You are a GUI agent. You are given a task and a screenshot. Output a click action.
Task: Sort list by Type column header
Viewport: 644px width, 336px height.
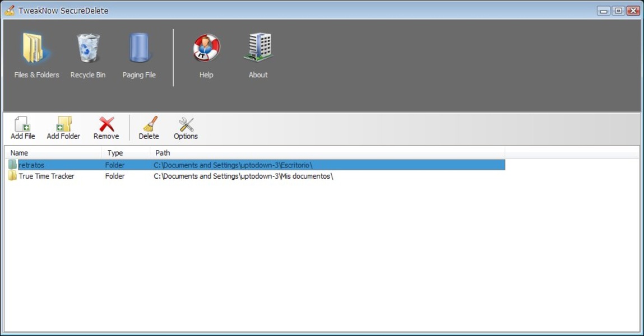pyautogui.click(x=126, y=153)
